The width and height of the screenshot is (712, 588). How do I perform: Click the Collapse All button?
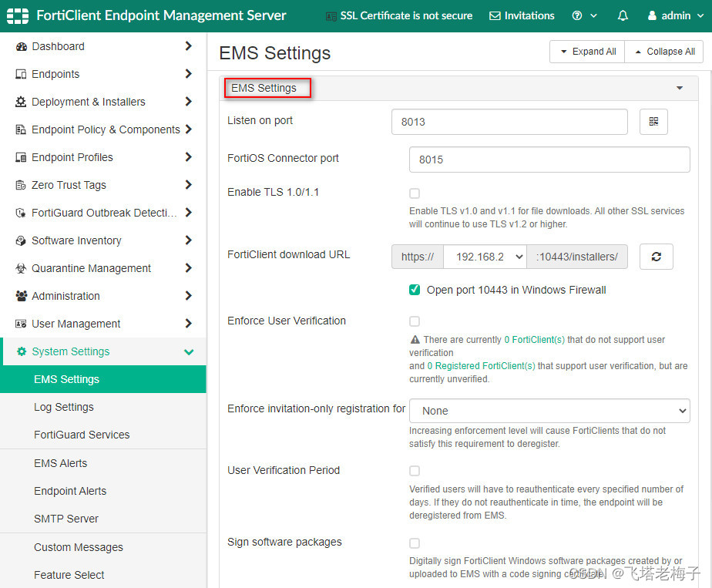point(664,52)
